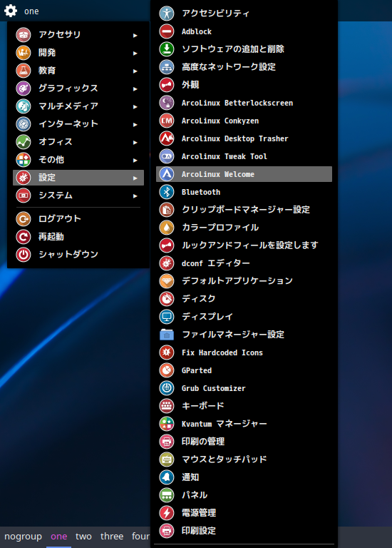
Task: Click the ディスク disk icon
Action: [167, 299]
